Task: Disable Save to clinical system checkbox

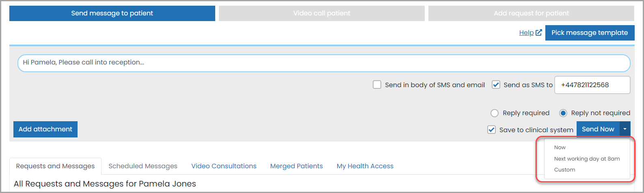Action: [x=491, y=130]
